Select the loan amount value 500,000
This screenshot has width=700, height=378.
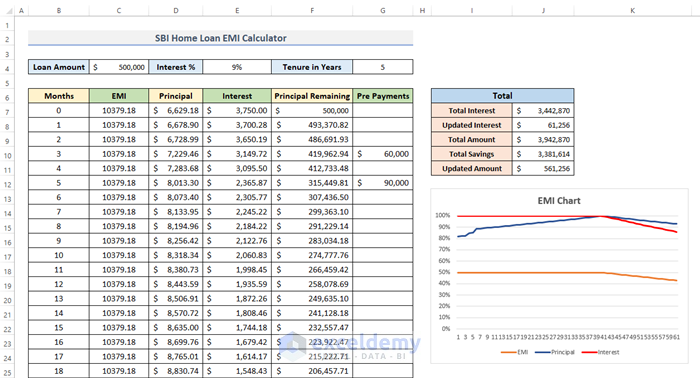point(119,67)
